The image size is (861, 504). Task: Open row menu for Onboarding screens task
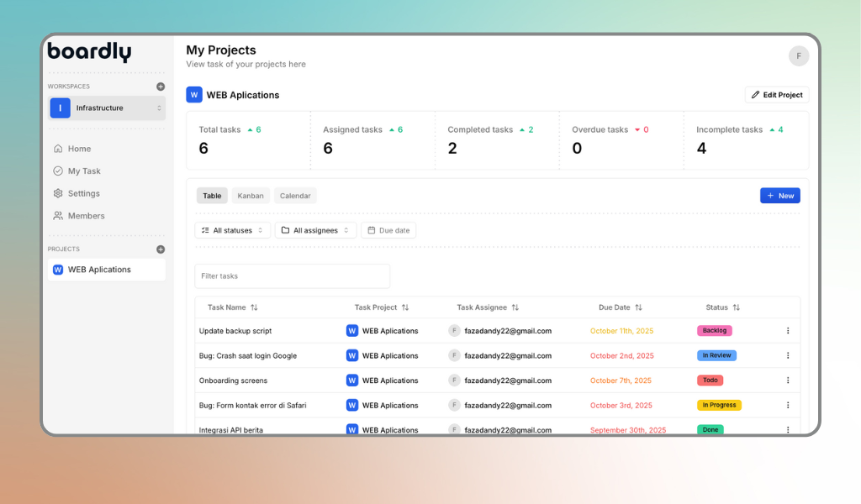(788, 381)
